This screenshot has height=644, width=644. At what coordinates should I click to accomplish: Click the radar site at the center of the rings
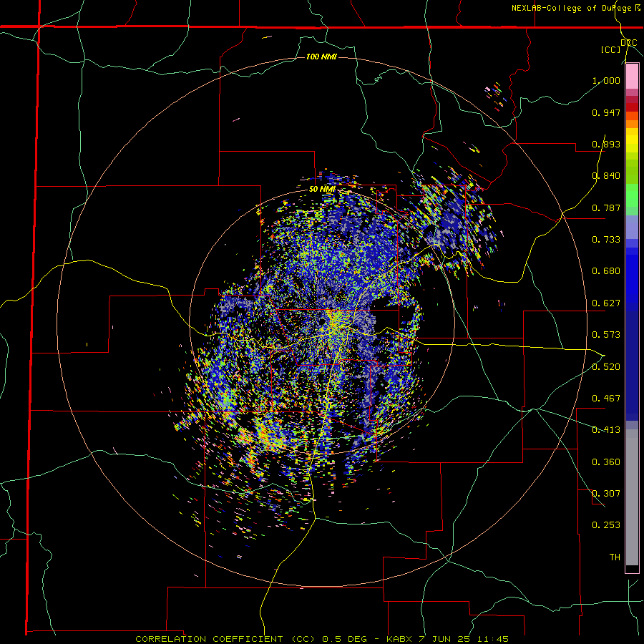coord(322,321)
